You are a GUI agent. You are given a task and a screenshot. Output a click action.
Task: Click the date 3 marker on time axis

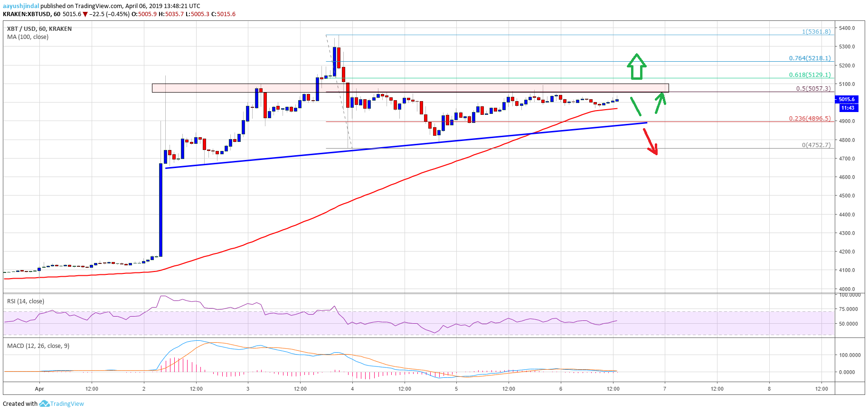(248, 389)
